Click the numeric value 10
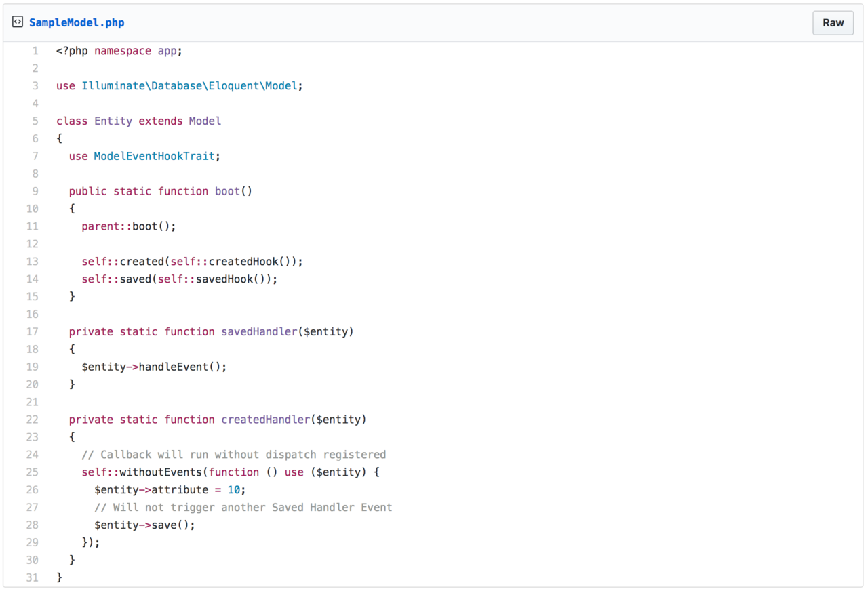868x591 pixels. [234, 490]
